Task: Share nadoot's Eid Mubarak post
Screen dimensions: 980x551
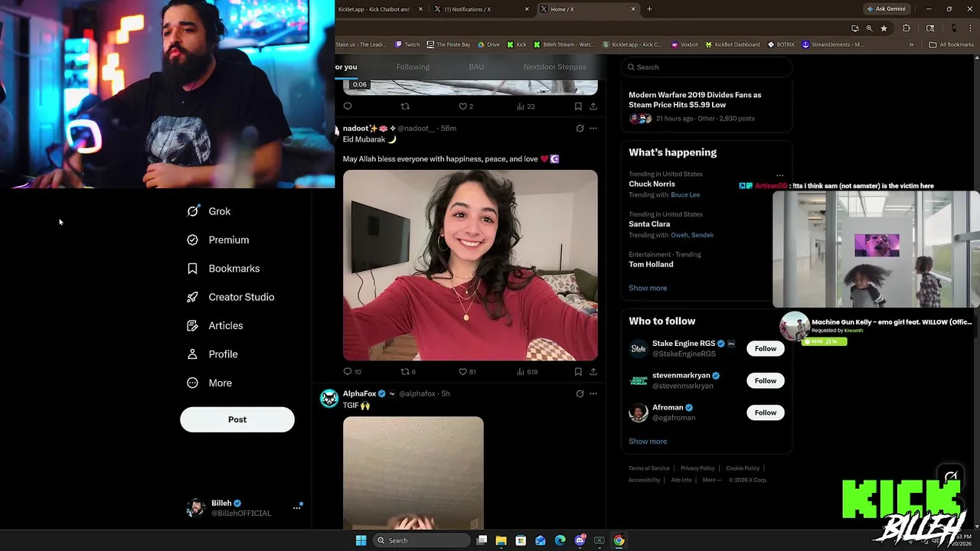Action: point(593,372)
